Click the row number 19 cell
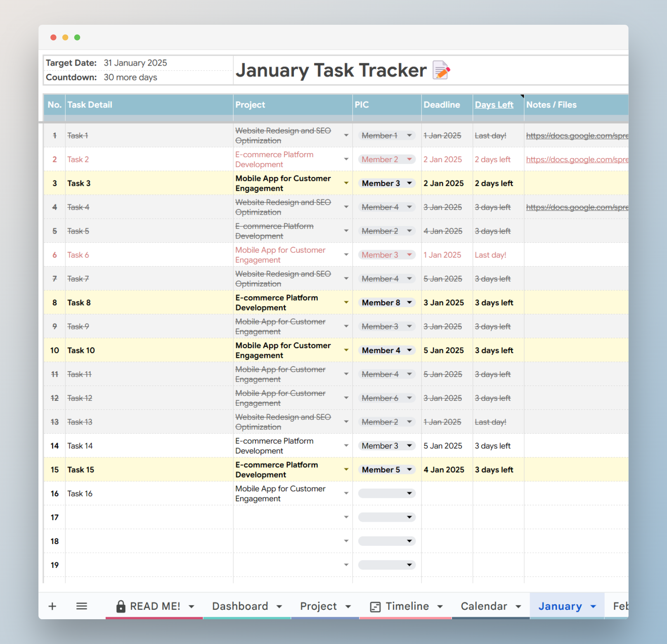 54,565
